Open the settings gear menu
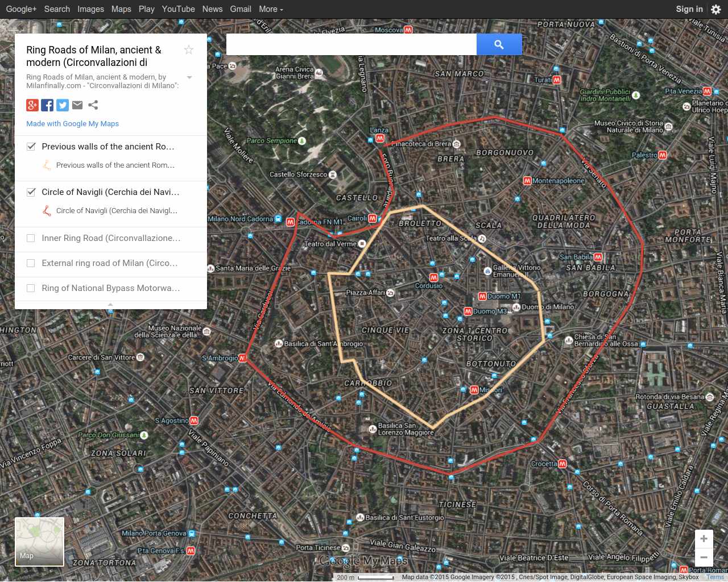 pyautogui.click(x=715, y=9)
